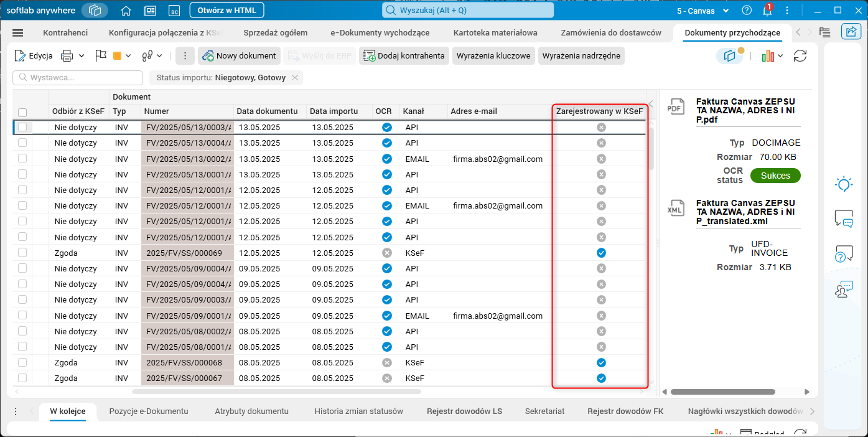Switch to the Kontrahenci tab
Image resolution: width=868 pixels, height=437 pixels.
click(x=65, y=32)
